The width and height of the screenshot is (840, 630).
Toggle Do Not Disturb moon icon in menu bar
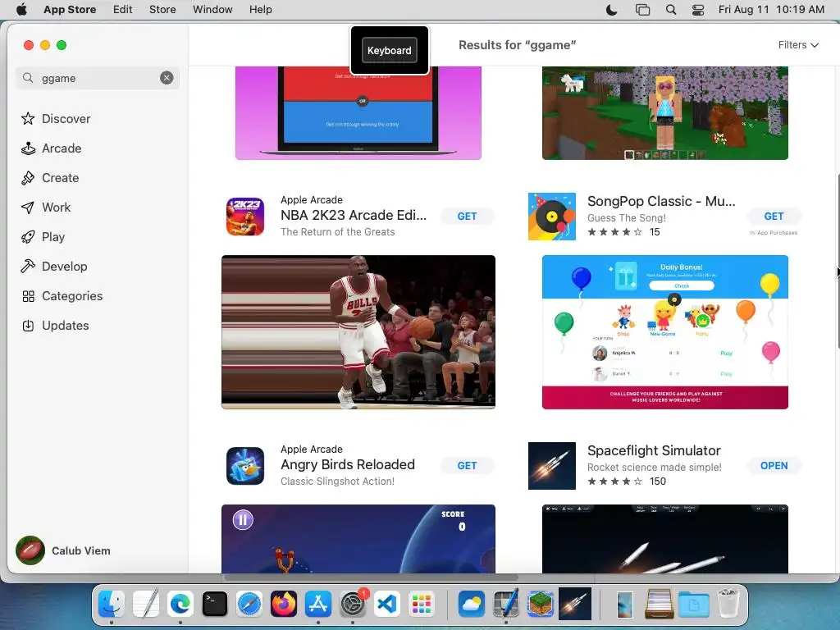pyautogui.click(x=611, y=10)
